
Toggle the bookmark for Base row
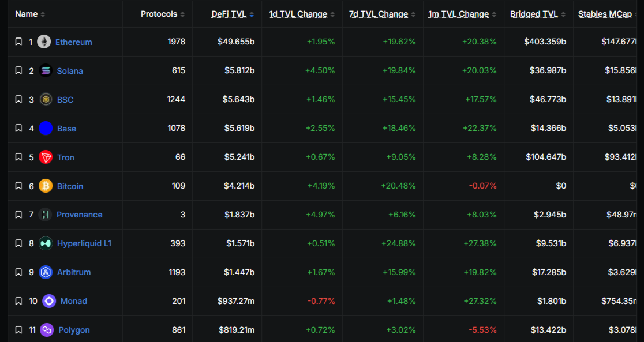coord(18,128)
